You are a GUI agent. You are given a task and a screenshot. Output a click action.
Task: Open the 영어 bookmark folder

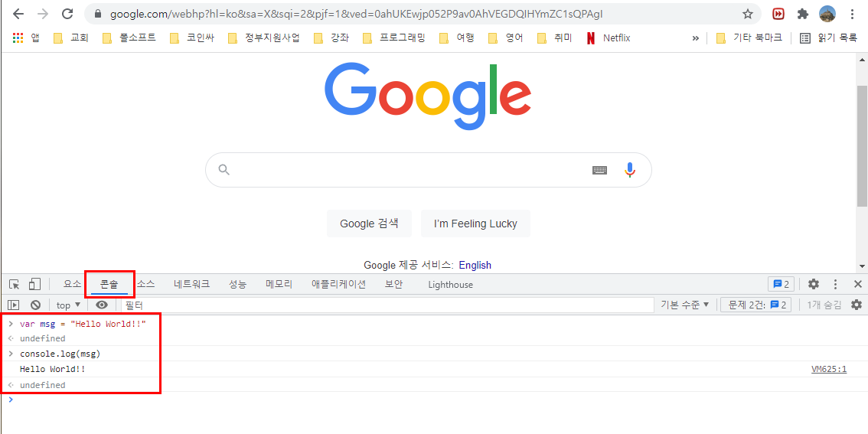(506, 38)
